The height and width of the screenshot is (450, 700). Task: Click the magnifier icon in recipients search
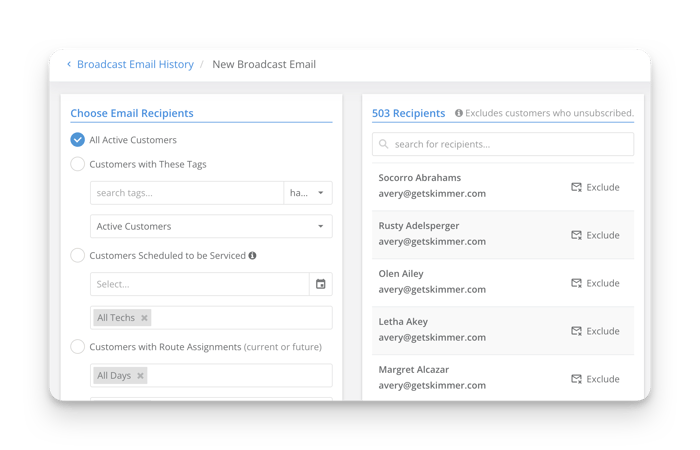(x=383, y=144)
